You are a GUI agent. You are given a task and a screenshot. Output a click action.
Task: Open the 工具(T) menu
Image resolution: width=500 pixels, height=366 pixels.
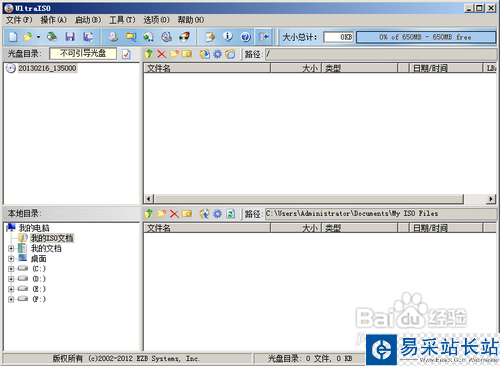pos(122,20)
